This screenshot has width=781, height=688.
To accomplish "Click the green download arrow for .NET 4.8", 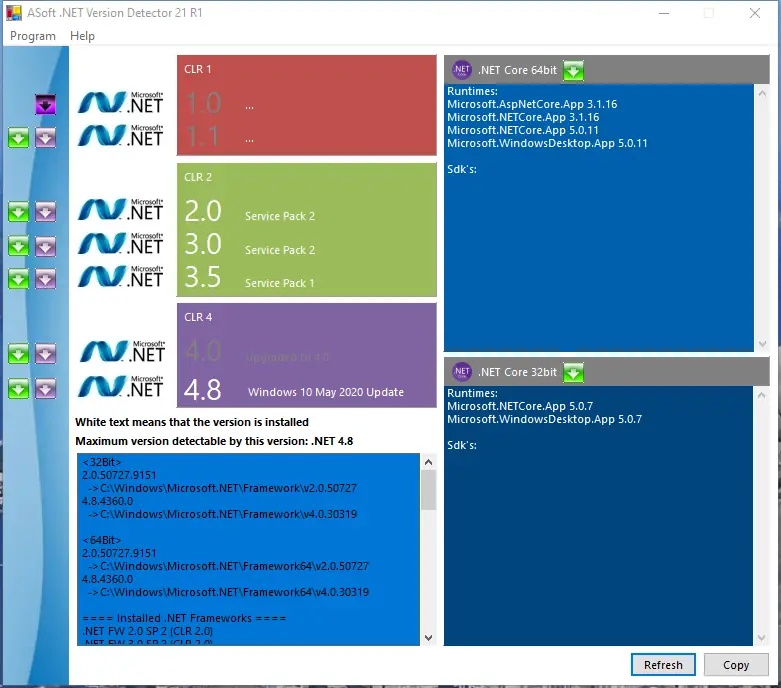I will (18, 388).
